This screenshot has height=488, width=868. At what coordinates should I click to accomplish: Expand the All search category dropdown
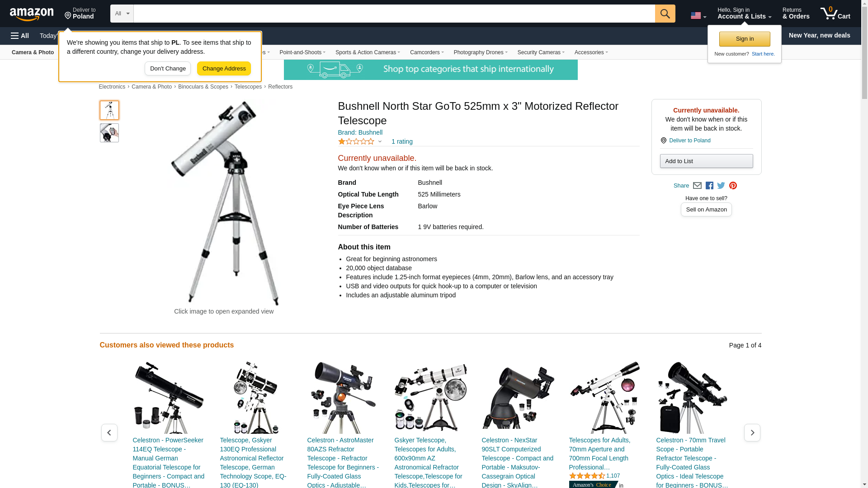coord(122,14)
